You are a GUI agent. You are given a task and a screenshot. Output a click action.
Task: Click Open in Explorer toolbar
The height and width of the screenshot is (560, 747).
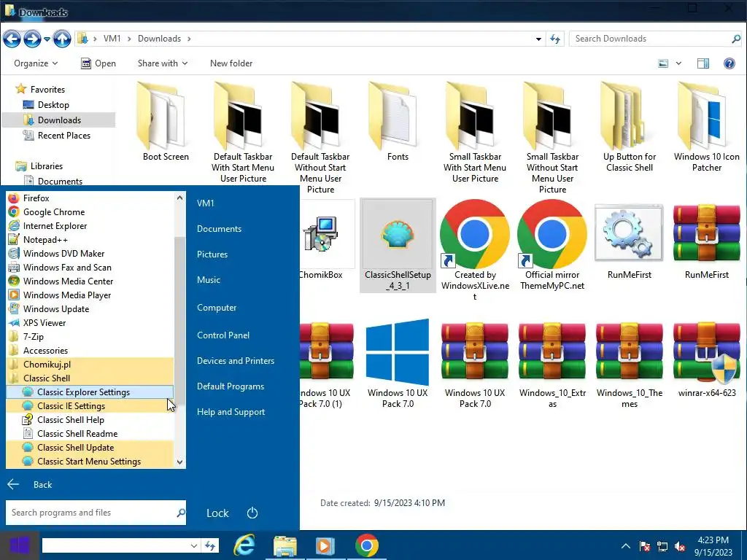tap(98, 63)
